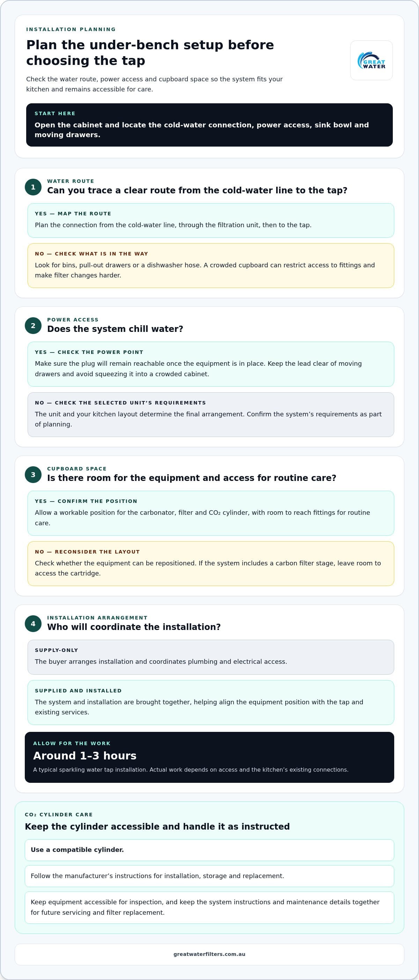Viewport: 419px width, 980px height.
Task: Click the 'Does the system chill water?' heading
Action: click(x=115, y=329)
